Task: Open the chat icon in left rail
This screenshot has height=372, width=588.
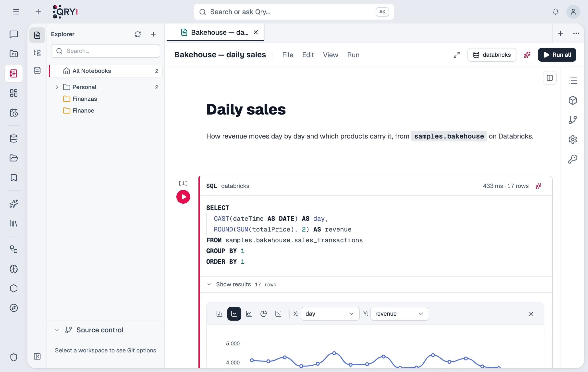Action: [x=14, y=34]
